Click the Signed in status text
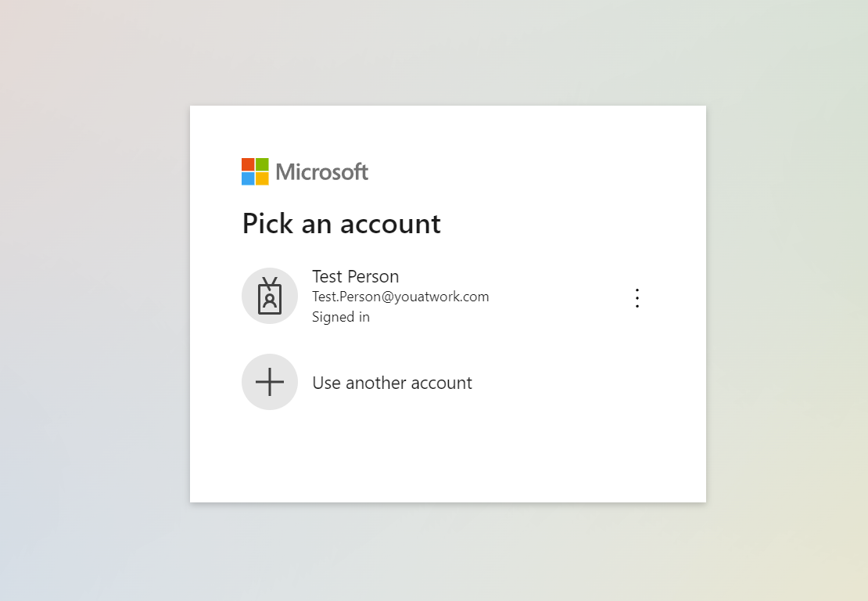The image size is (868, 601). point(340,317)
